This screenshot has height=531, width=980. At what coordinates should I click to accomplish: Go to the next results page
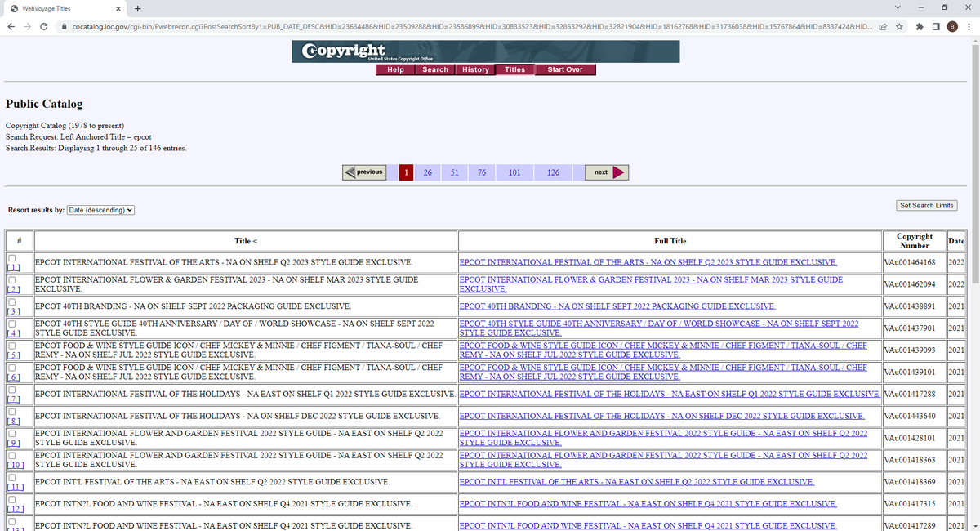coord(607,172)
